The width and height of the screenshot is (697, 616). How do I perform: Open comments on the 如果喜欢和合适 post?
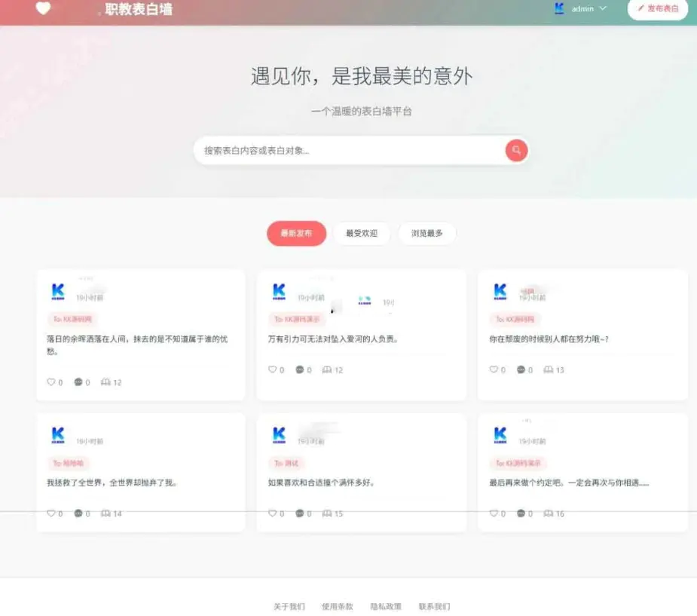click(300, 513)
